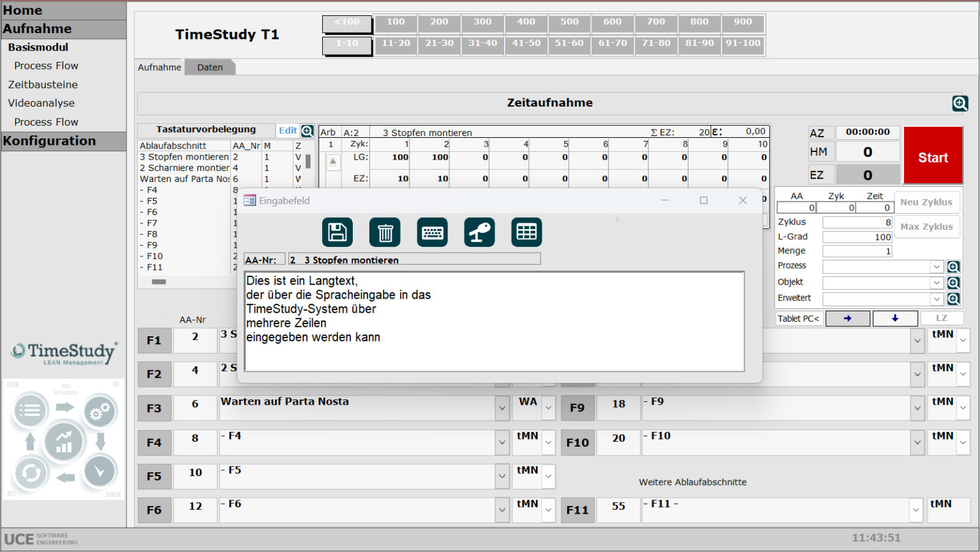980x552 pixels.
Task: Expand the Objekt dropdown
Action: click(x=936, y=283)
